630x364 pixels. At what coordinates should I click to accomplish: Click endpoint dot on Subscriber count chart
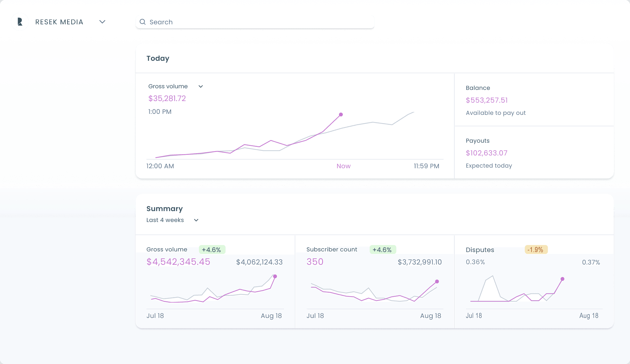click(437, 281)
